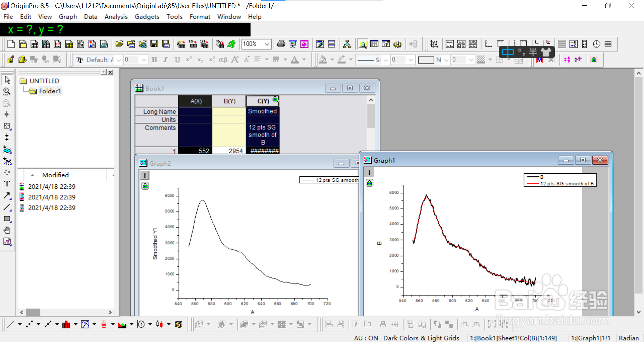The image size is (644, 342).
Task: Click the Area plot button
Action: coord(122,324)
